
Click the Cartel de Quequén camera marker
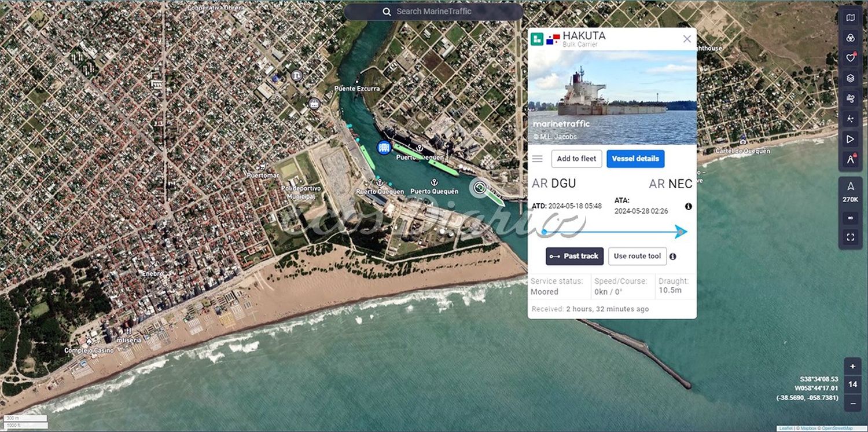click(742, 141)
